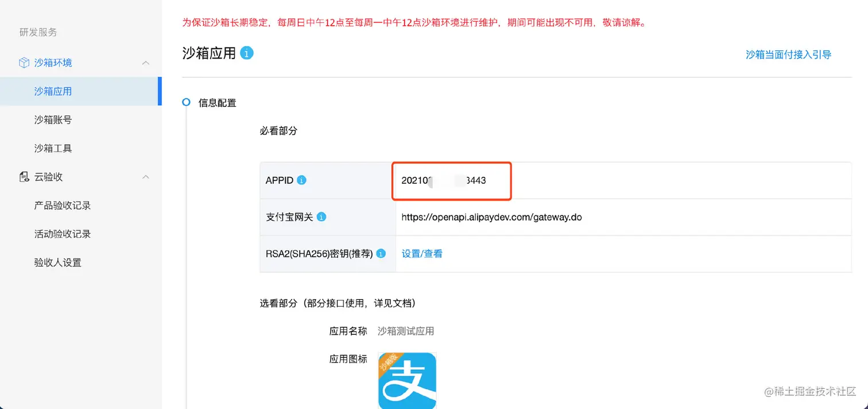This screenshot has height=409, width=868.
Task: Collapse the 沙箱环境 menu chevron
Action: (146, 63)
